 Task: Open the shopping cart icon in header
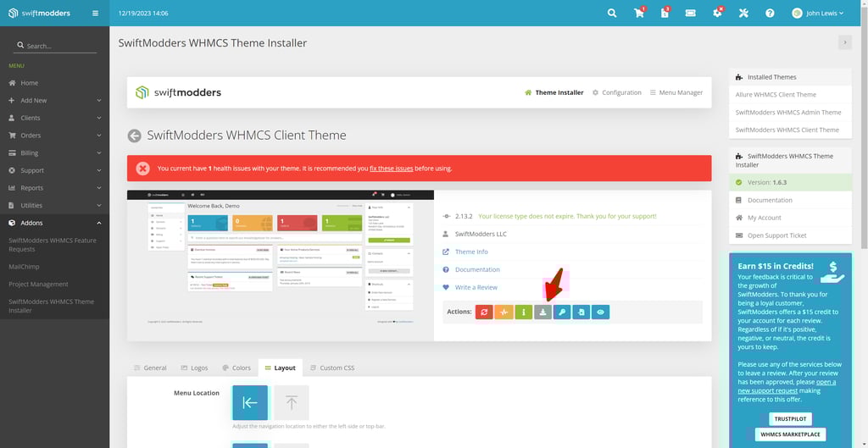638,14
